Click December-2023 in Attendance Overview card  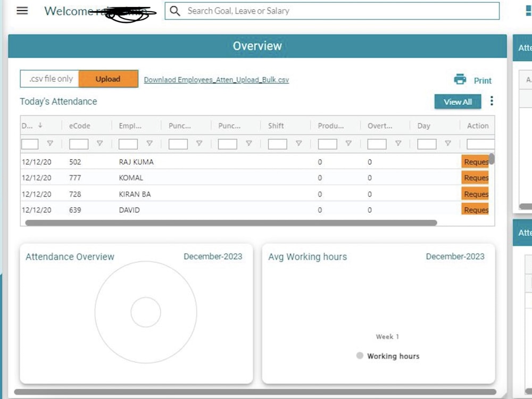click(x=213, y=256)
